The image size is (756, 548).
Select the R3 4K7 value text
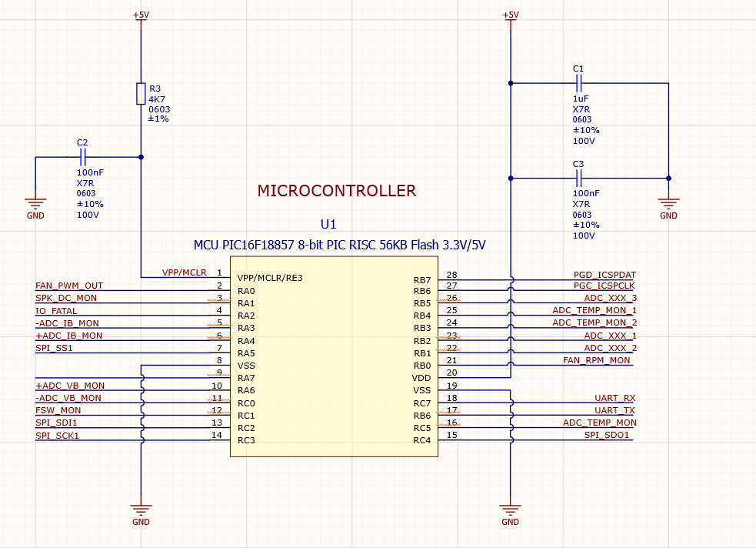coord(157,99)
